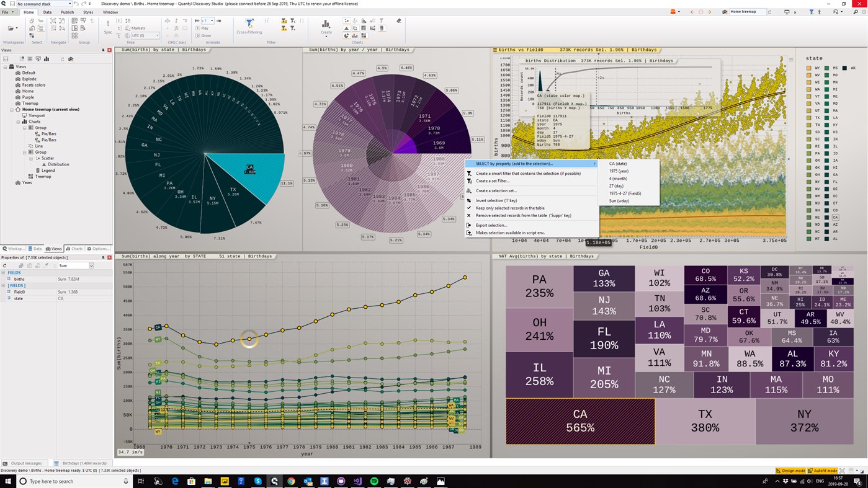Open the UTC (0) timezone dropdown
The image size is (868, 488).
(x=156, y=36)
